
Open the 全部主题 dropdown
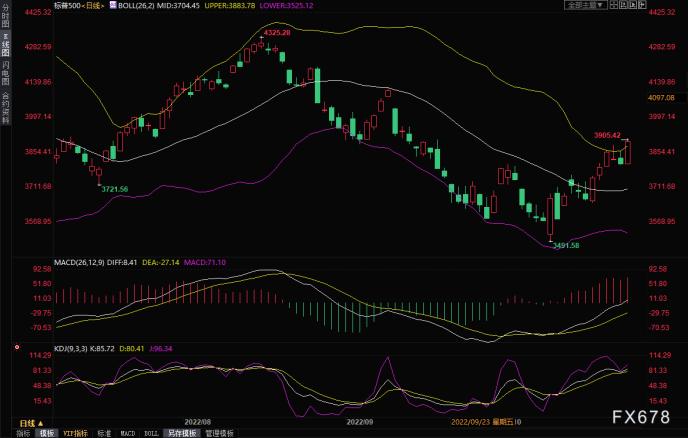[x=585, y=5]
